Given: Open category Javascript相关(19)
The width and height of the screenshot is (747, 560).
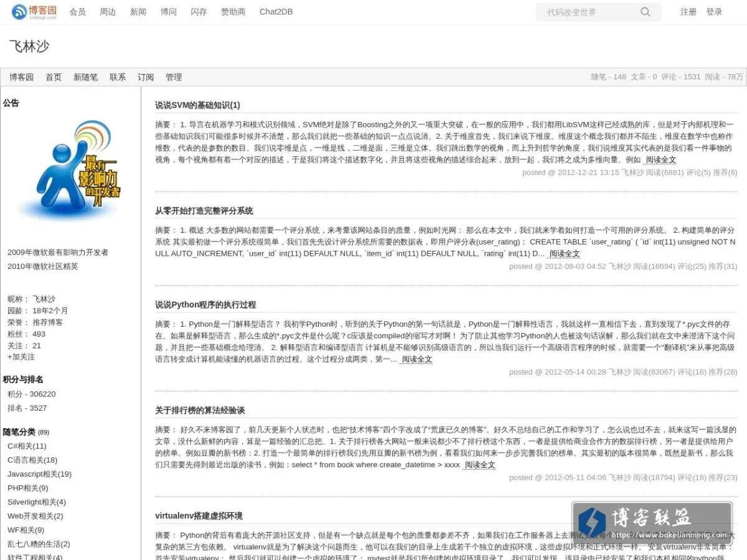Looking at the screenshot, I should [39, 474].
